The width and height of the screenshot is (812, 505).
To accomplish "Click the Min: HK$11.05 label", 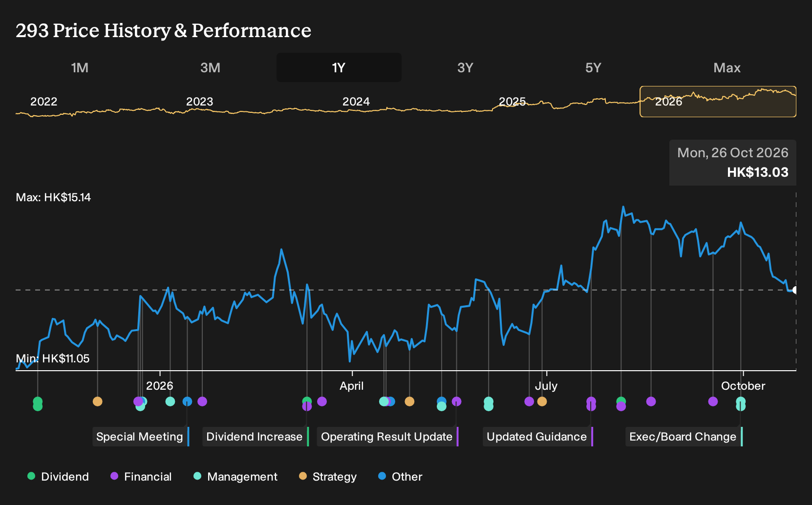I will click(53, 358).
